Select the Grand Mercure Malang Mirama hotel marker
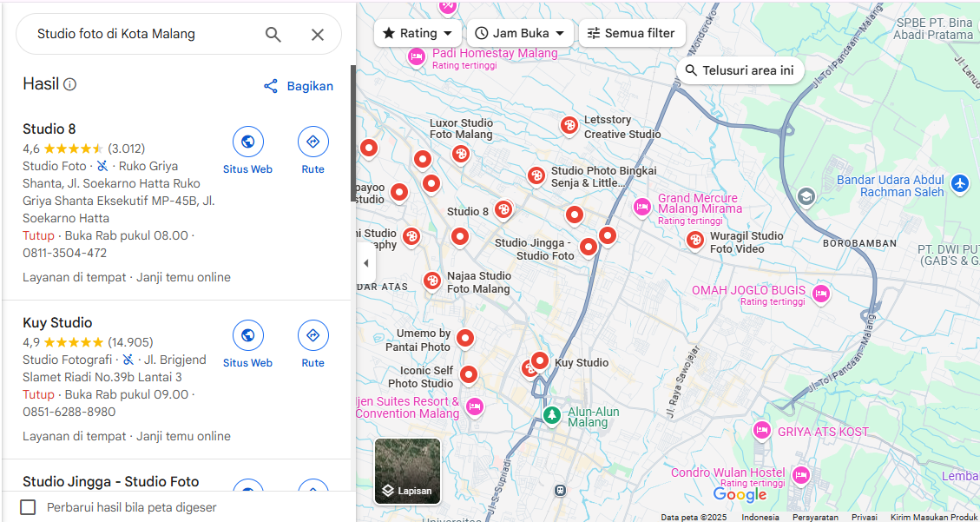Screen dimensions: 980x522 (x=641, y=207)
